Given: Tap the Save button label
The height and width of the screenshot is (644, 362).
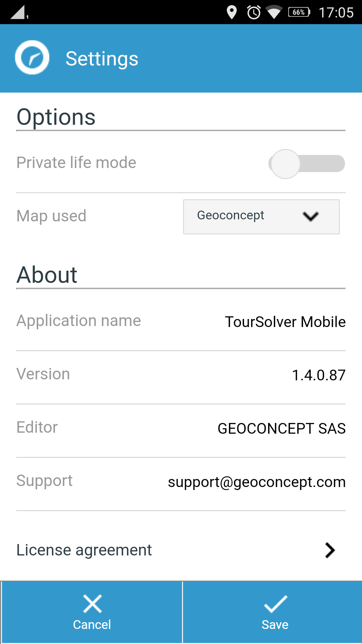Looking at the screenshot, I should point(275,625).
